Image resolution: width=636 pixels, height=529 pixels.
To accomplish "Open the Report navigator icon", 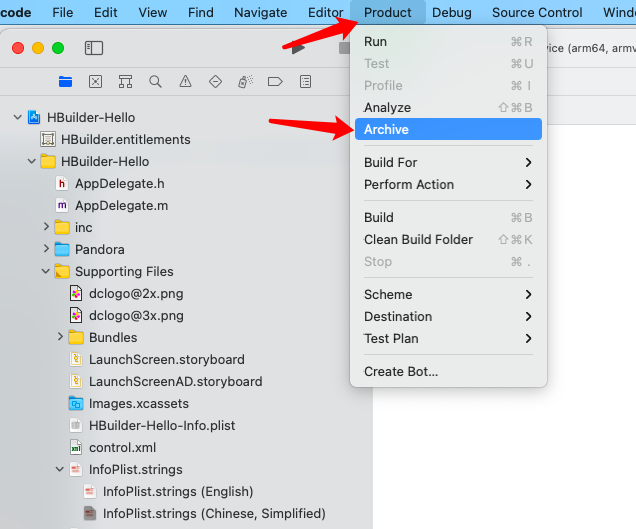I will coord(305,82).
